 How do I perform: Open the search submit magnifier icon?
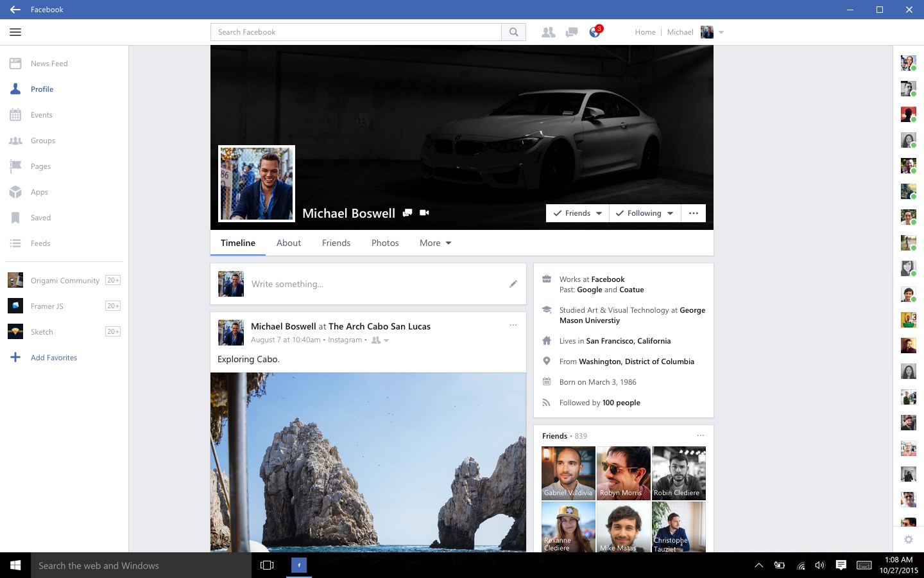[x=513, y=31]
